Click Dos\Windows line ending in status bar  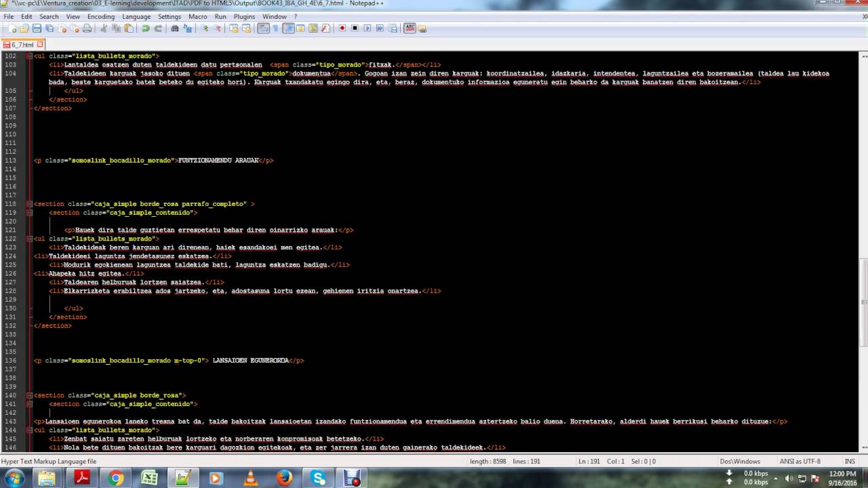click(x=740, y=462)
